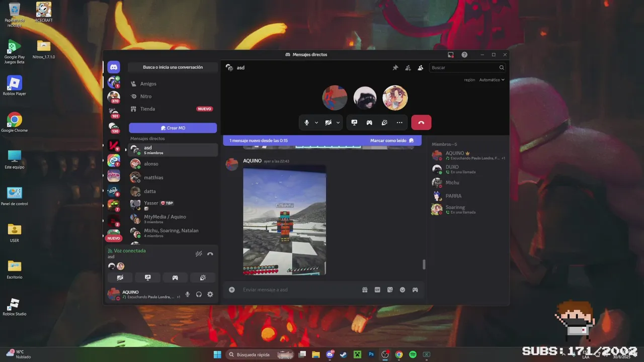
Task: Turn on camera in call controls
Action: [x=328, y=123]
